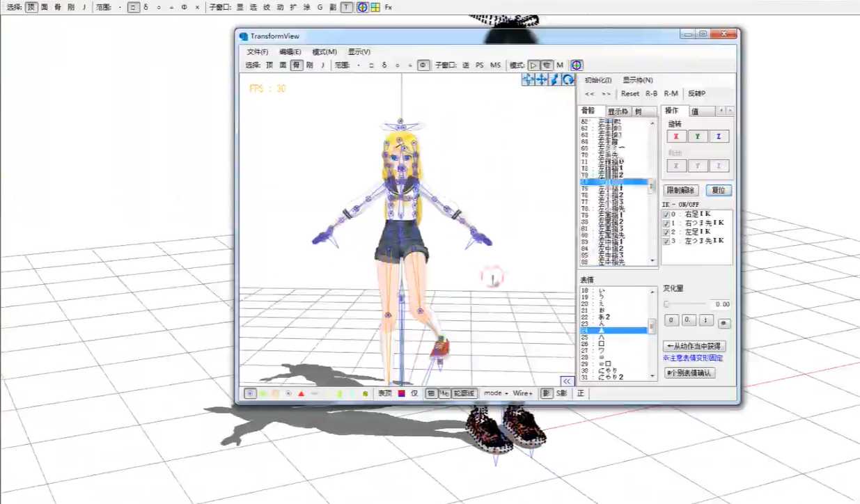Open the 文件(F) menu in TransformView

coord(258,52)
